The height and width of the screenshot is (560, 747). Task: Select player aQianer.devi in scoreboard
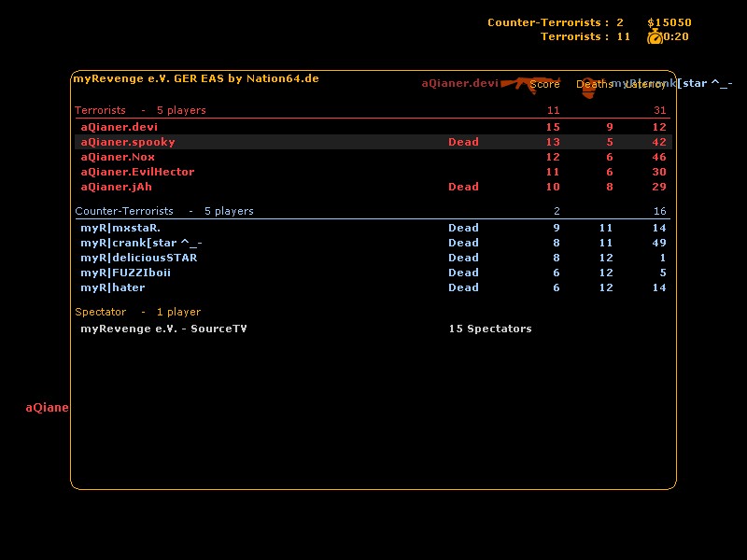[x=111, y=127]
